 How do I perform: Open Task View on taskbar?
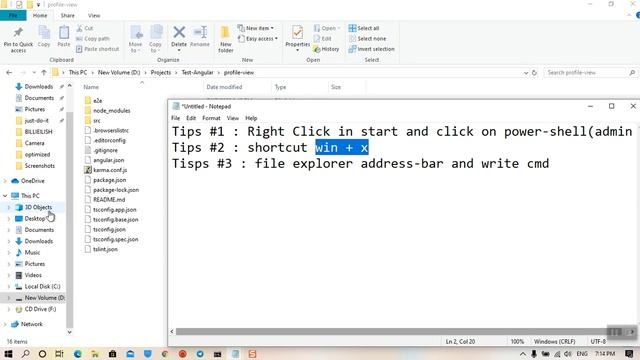(x=59, y=353)
